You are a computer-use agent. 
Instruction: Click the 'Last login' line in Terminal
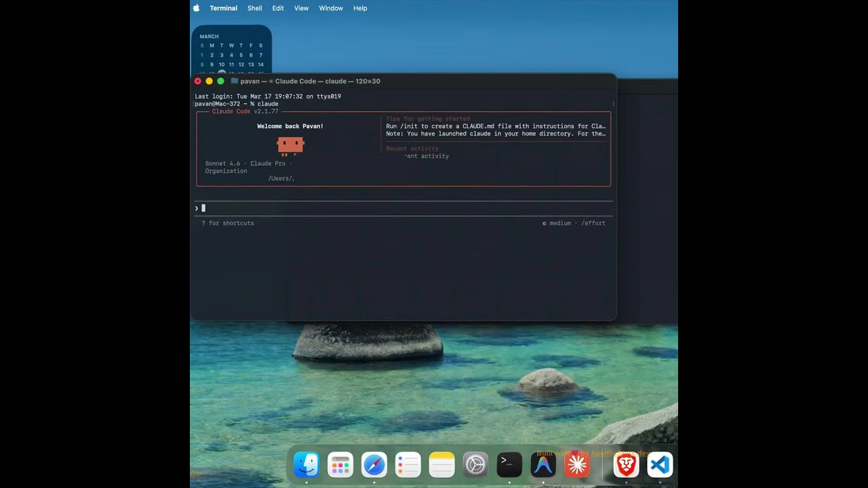pos(268,96)
